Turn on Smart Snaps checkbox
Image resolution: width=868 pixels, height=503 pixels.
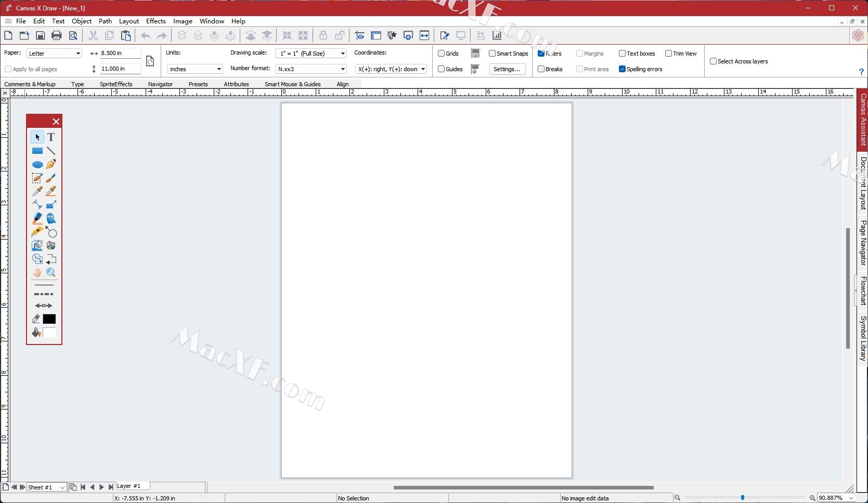[x=492, y=54]
